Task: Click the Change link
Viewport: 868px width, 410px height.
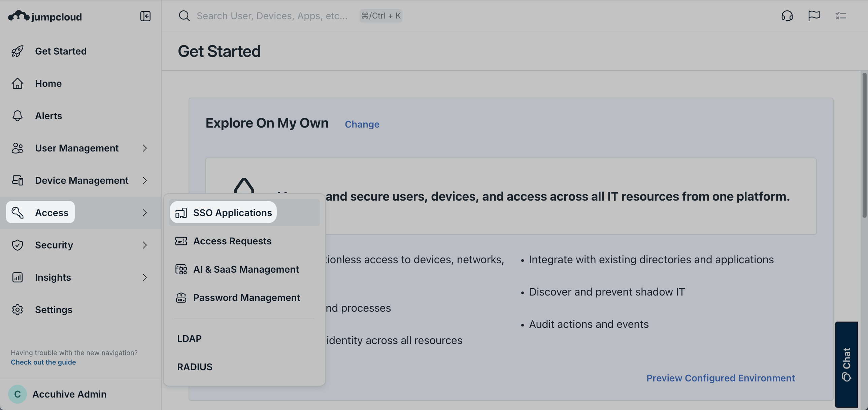Action: [x=362, y=124]
